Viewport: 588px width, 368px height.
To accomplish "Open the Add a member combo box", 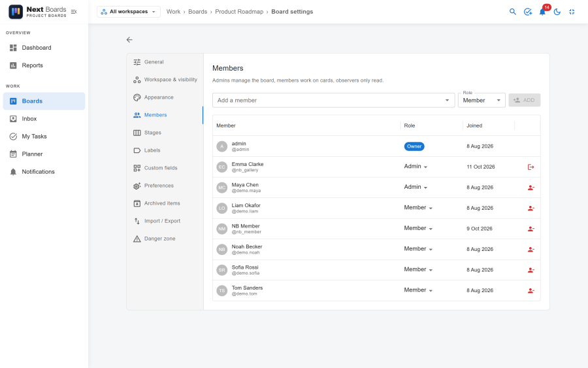I will pos(333,100).
